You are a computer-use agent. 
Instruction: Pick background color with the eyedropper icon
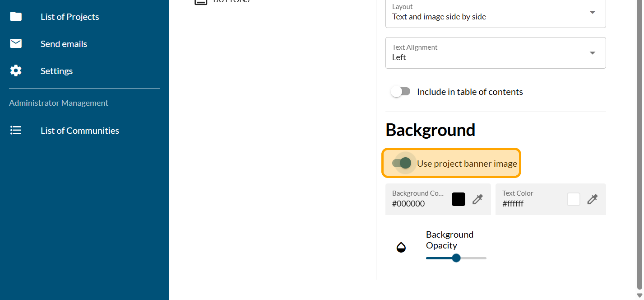pos(477,199)
